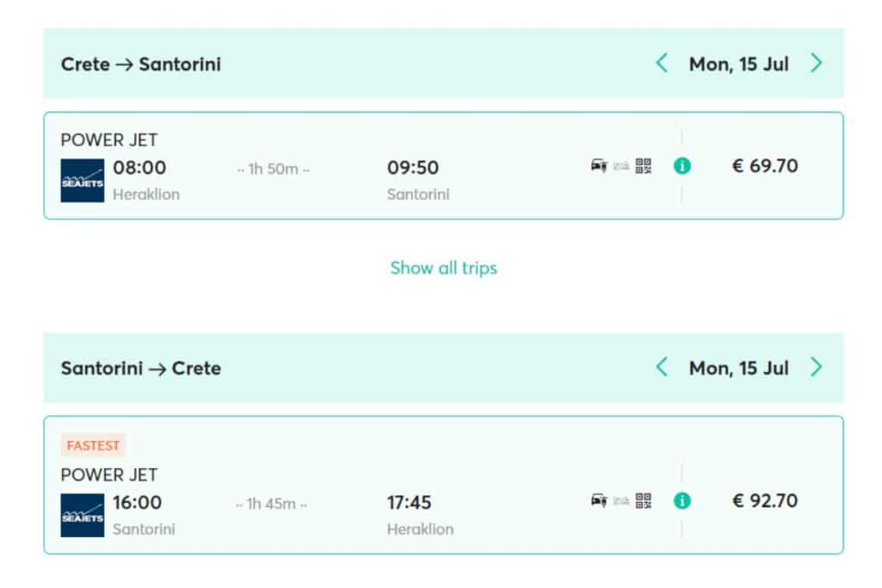Click info icon on Crete to Santorini trip
This screenshot has height=588, width=882.
682,166
